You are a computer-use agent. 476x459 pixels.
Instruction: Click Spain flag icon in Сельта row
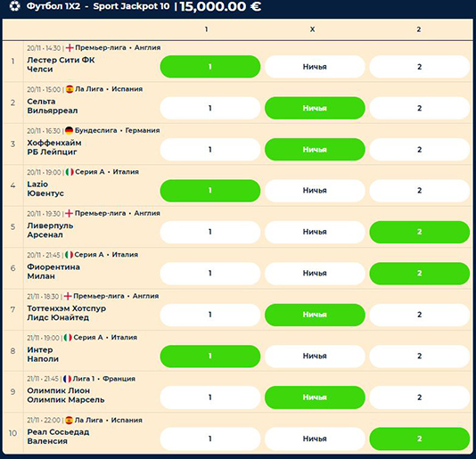[70, 89]
